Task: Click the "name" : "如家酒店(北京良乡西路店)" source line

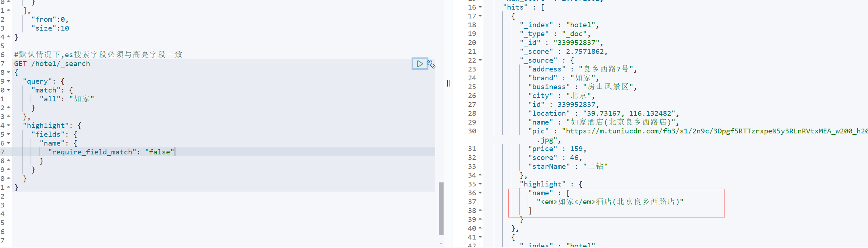Action: 603,122
